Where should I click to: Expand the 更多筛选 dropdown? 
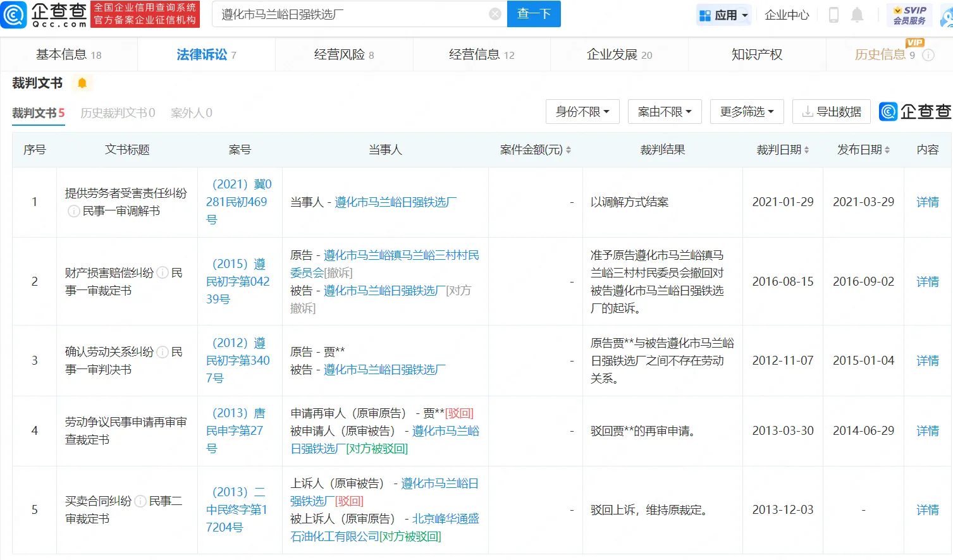pyautogui.click(x=747, y=112)
